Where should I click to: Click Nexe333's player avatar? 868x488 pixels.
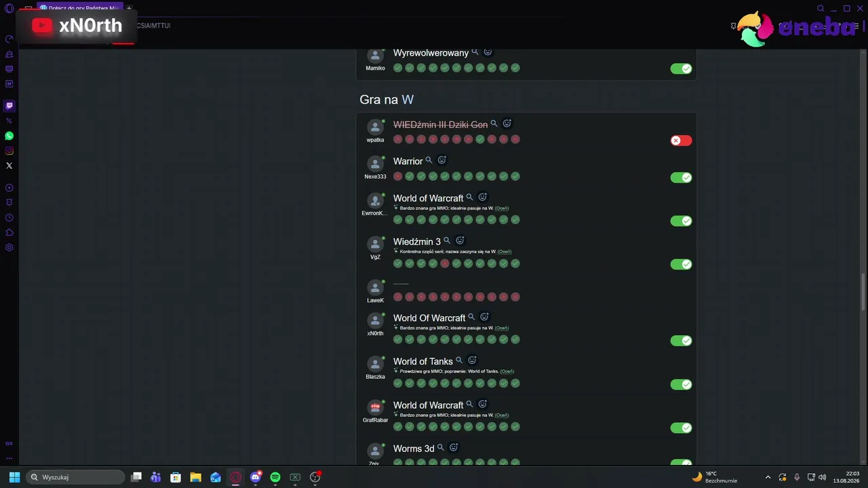pyautogui.click(x=375, y=164)
